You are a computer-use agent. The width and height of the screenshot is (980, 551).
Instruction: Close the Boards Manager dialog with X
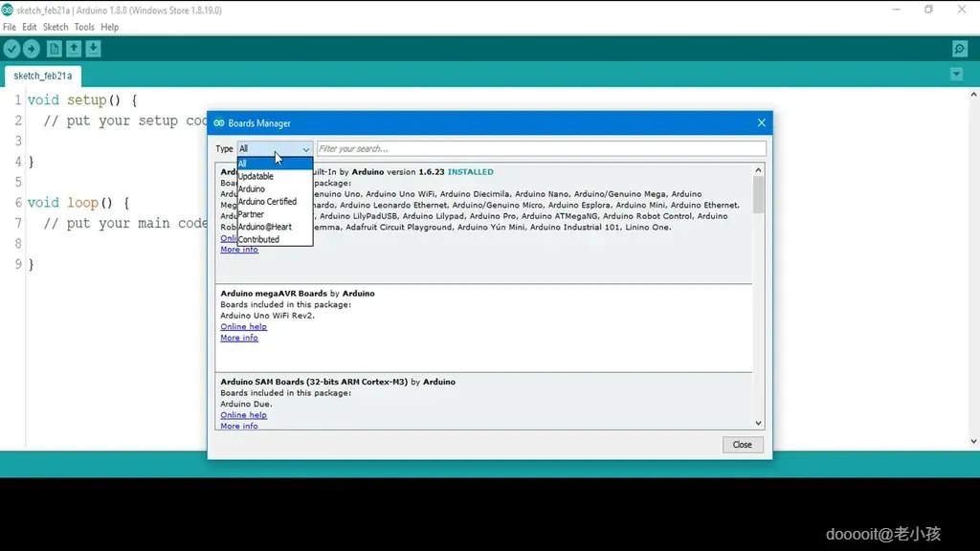pos(761,123)
